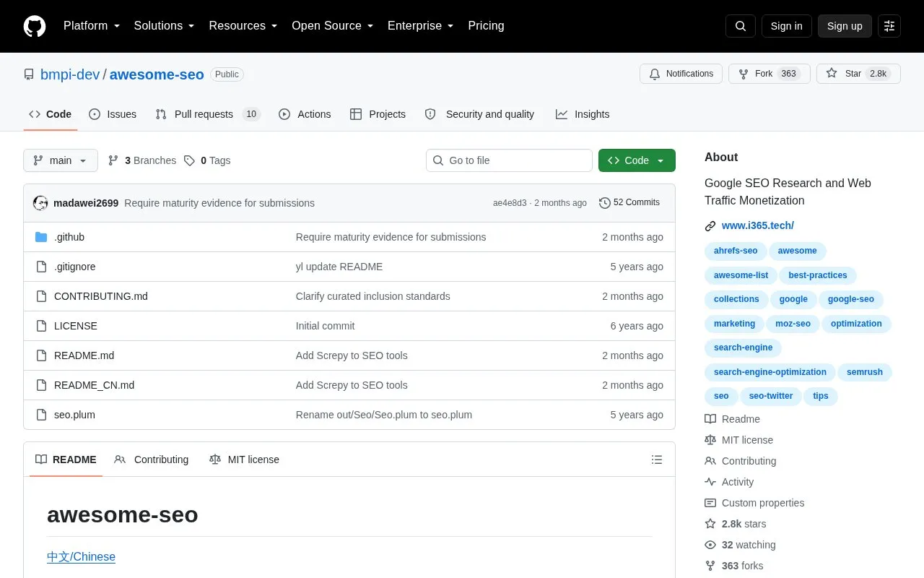Fork the repository with Fork button

coord(769,74)
